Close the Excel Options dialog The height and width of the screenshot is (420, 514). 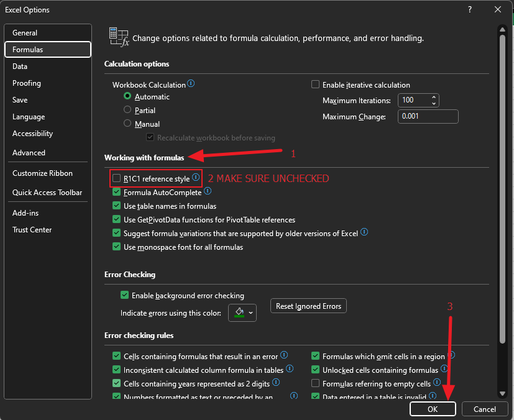[498, 9]
